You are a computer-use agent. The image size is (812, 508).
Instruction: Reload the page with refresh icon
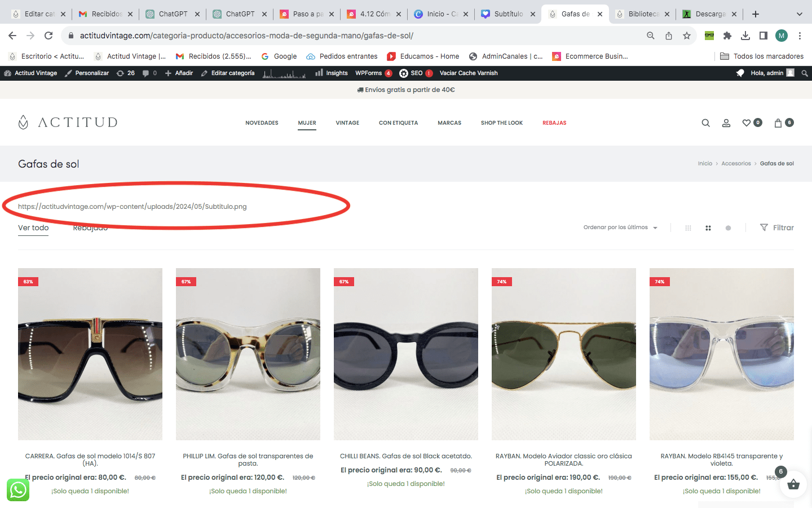point(48,36)
